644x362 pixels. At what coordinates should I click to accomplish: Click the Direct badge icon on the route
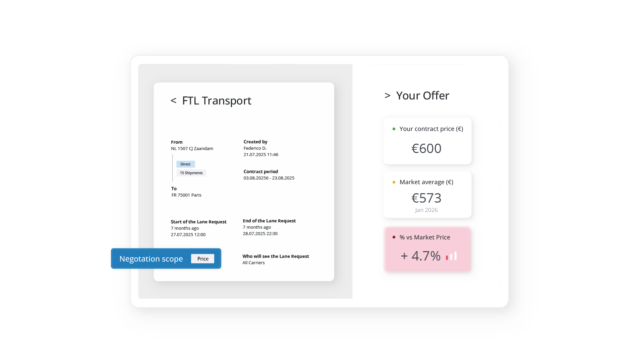[185, 164]
